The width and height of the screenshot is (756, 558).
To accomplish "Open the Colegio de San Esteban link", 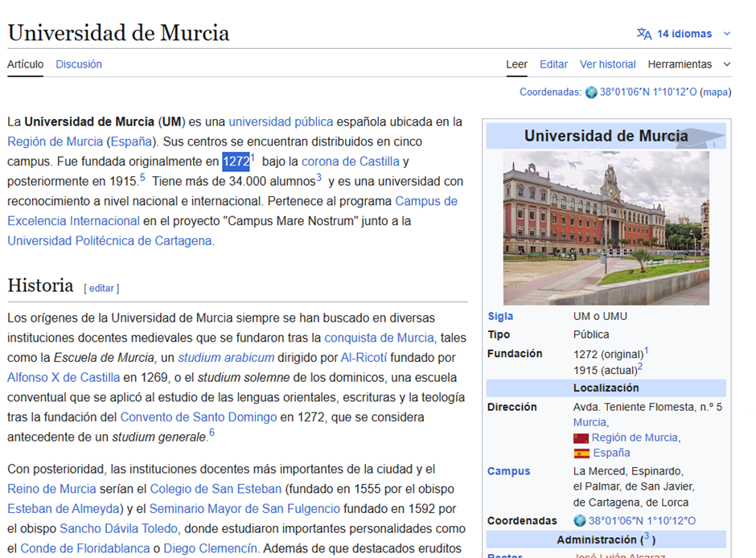I will click(x=216, y=489).
